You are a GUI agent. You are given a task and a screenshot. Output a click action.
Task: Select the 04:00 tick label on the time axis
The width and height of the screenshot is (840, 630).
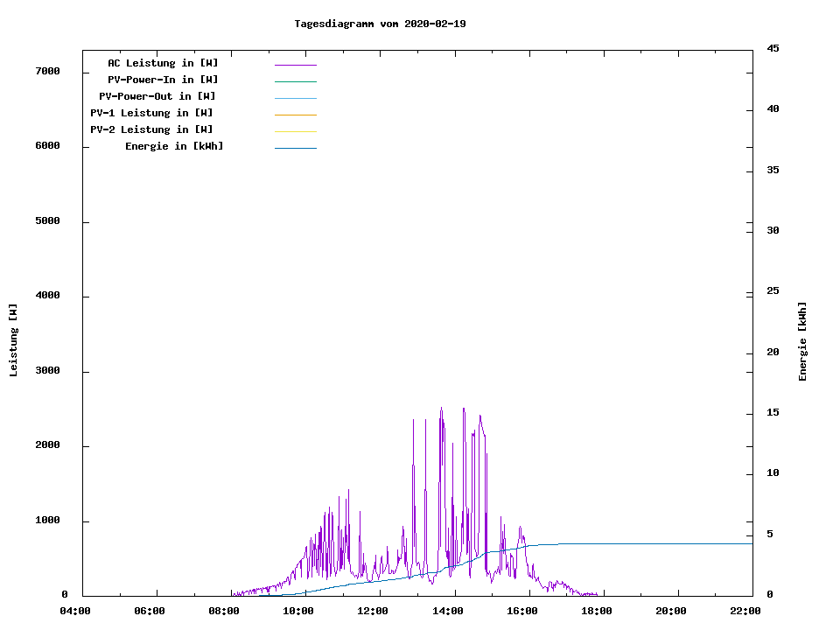pos(75,612)
